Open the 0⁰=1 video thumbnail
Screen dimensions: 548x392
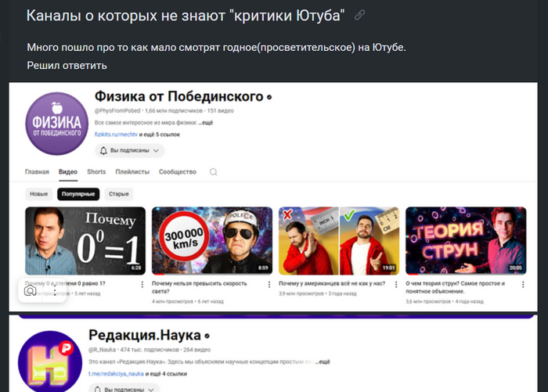click(x=85, y=241)
